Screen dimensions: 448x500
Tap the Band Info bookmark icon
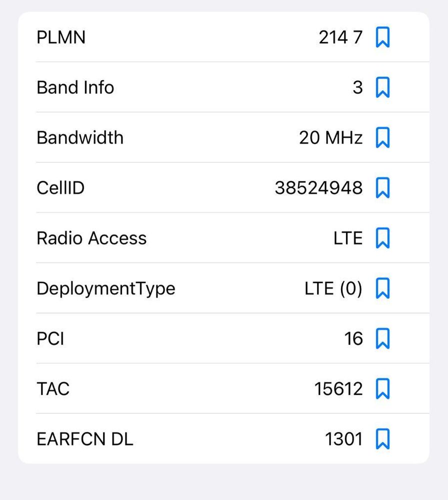[x=382, y=88]
